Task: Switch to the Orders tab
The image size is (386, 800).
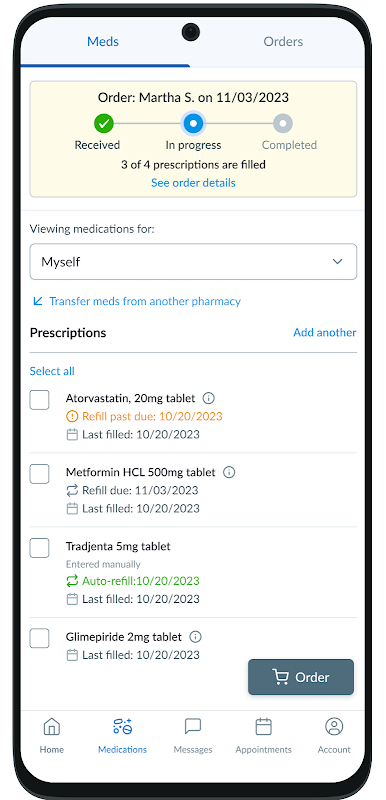Action: click(283, 42)
